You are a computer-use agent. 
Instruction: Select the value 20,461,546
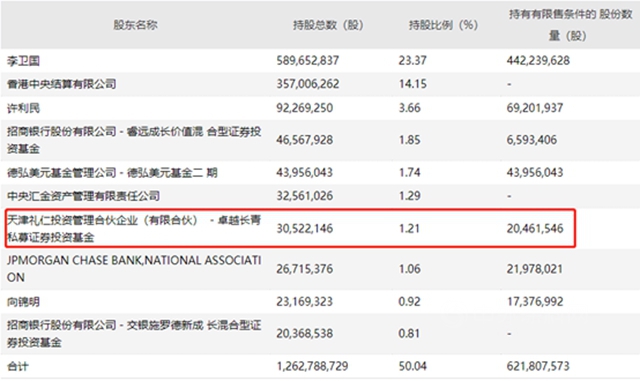point(535,228)
